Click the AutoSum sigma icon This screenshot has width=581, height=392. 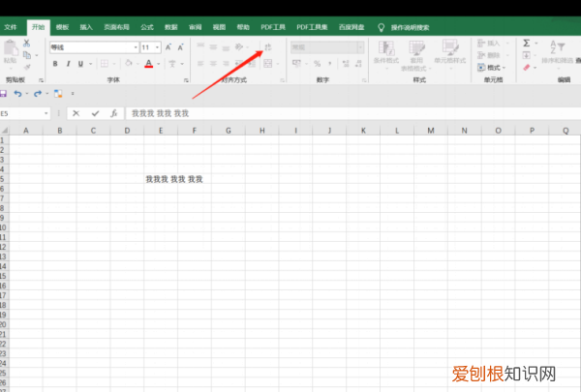point(526,43)
